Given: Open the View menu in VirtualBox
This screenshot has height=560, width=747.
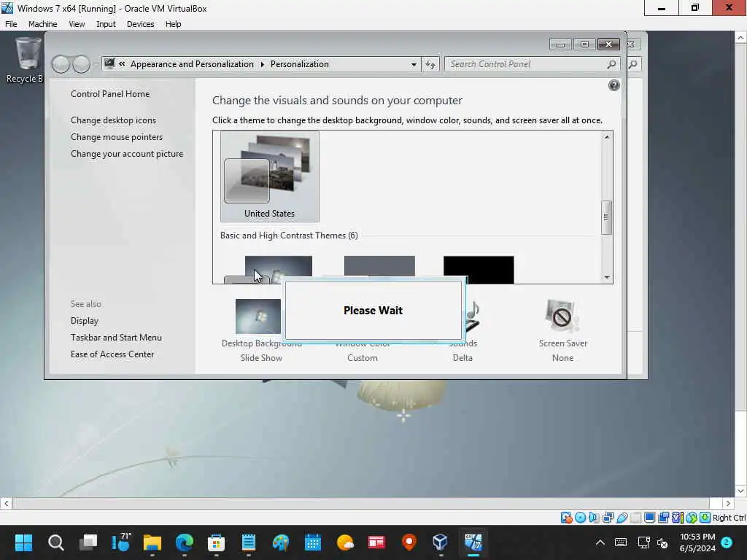Looking at the screenshot, I should (77, 24).
